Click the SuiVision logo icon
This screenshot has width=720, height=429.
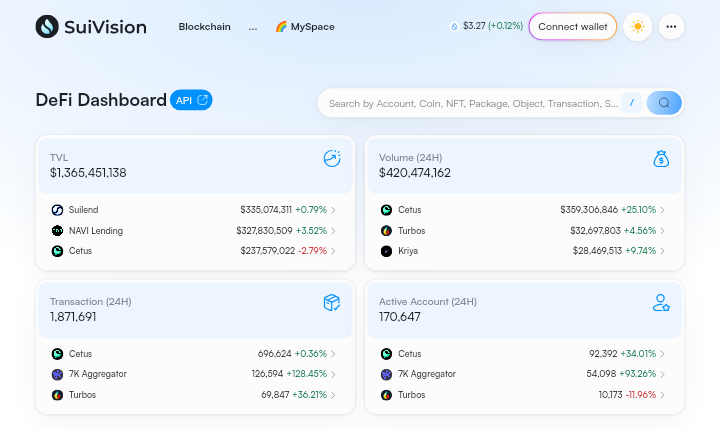click(47, 27)
